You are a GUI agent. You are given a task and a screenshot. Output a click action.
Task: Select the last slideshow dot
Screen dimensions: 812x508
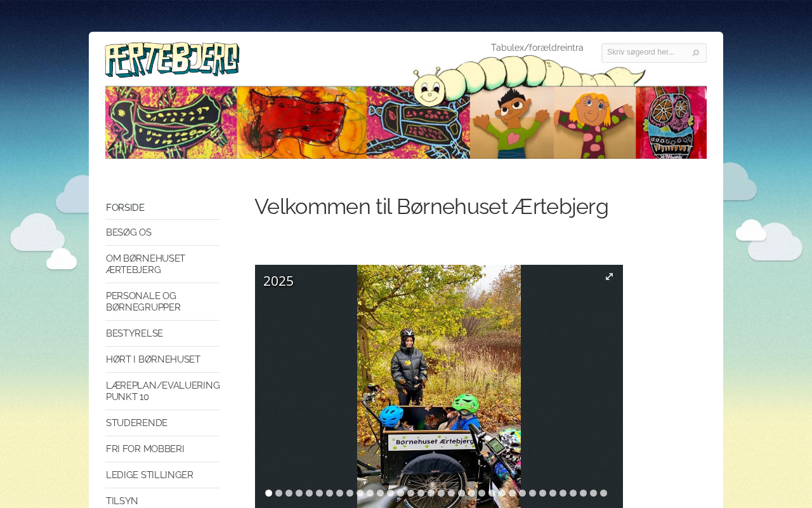603,493
